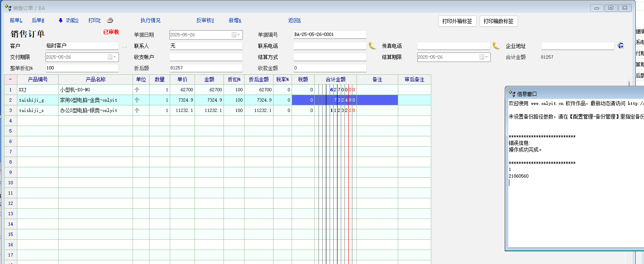Open the 功能O menu
644x264 pixels.
(71, 20)
